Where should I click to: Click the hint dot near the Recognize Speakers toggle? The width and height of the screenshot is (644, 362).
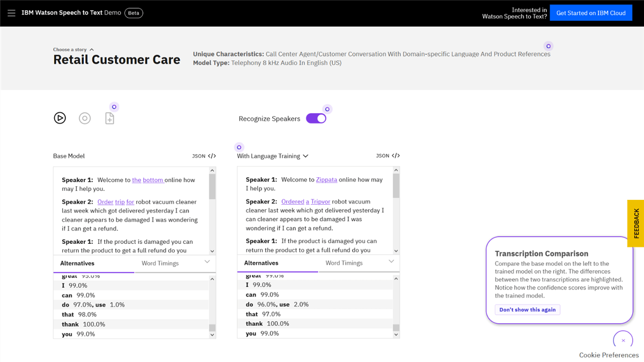[x=327, y=109]
